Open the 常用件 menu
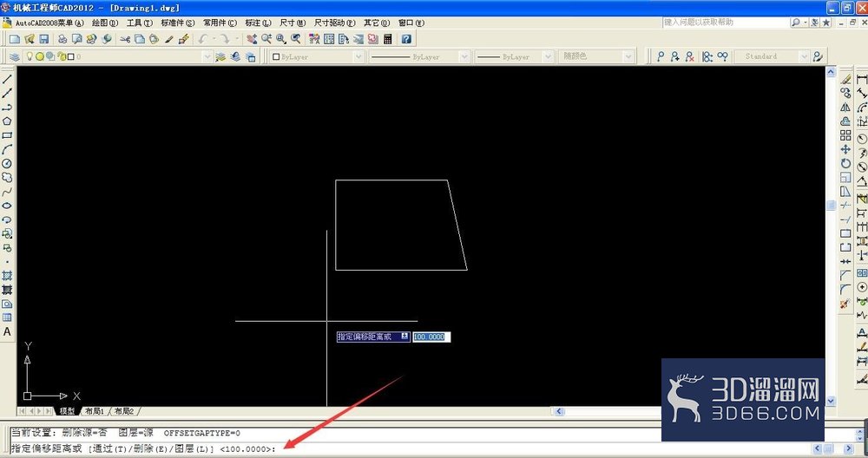868x458 pixels. [x=220, y=23]
